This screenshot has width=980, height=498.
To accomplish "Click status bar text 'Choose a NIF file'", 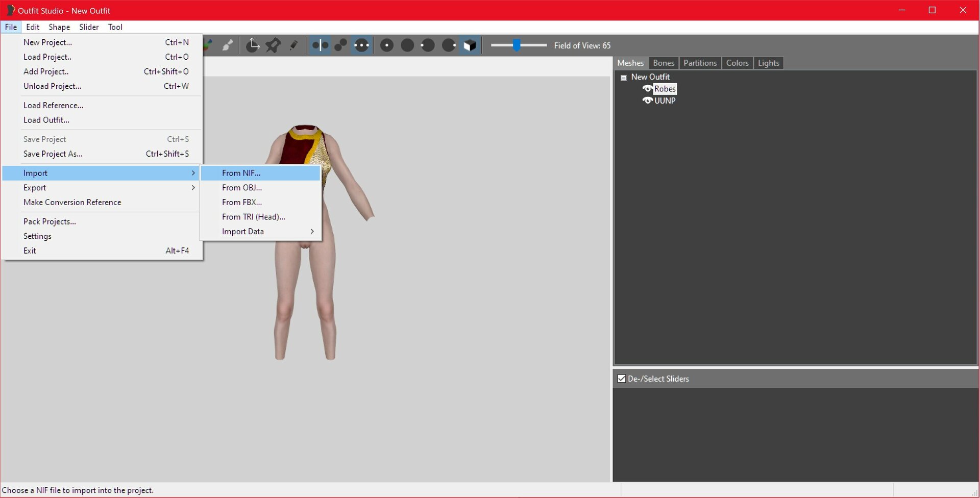I will pos(78,490).
